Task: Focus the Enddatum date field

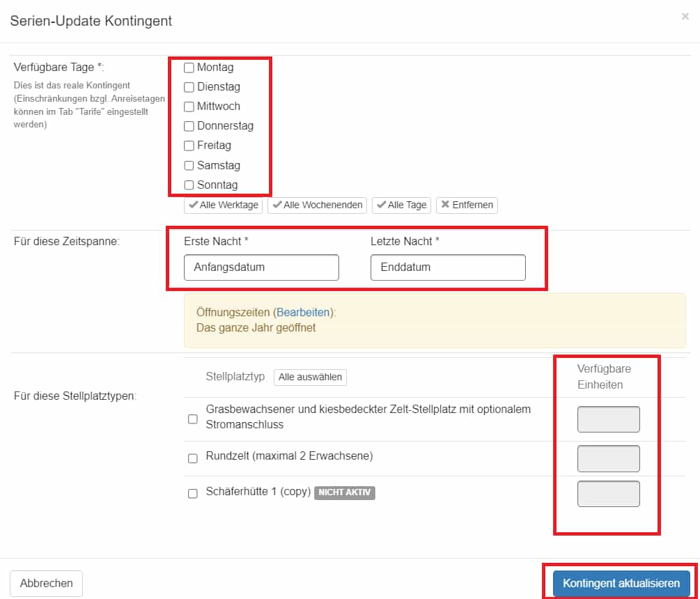Action: pyautogui.click(x=448, y=267)
